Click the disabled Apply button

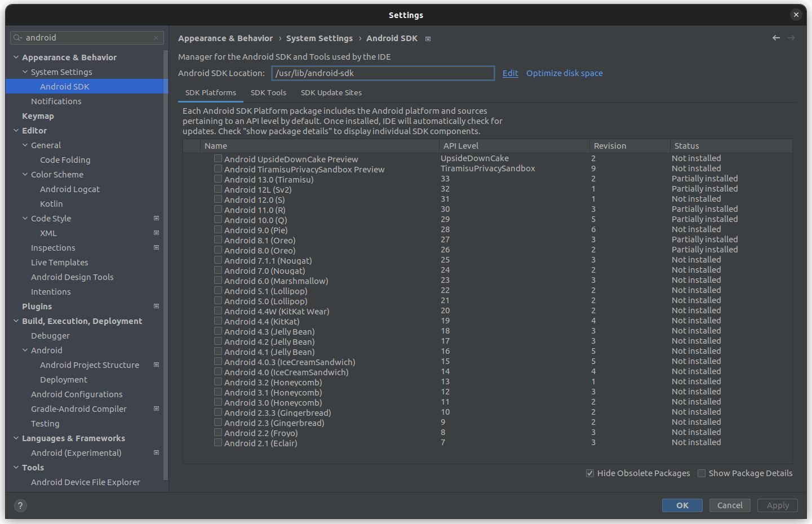[778, 505]
